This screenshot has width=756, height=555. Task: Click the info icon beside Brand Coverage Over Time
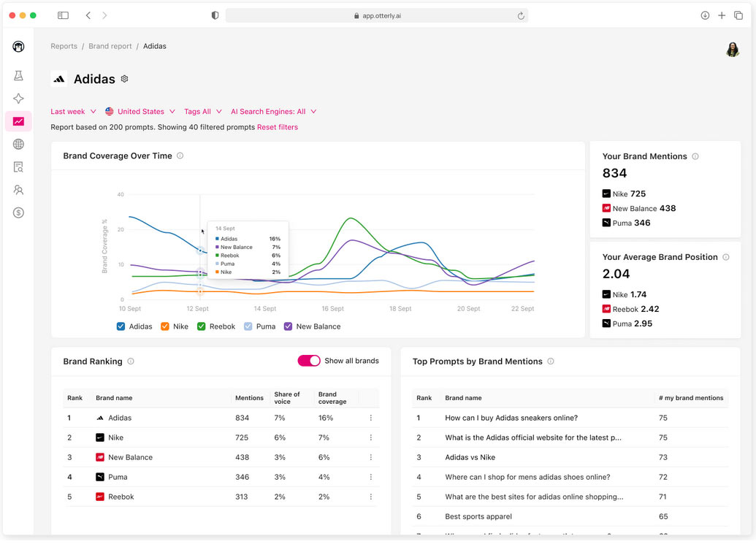click(x=180, y=156)
